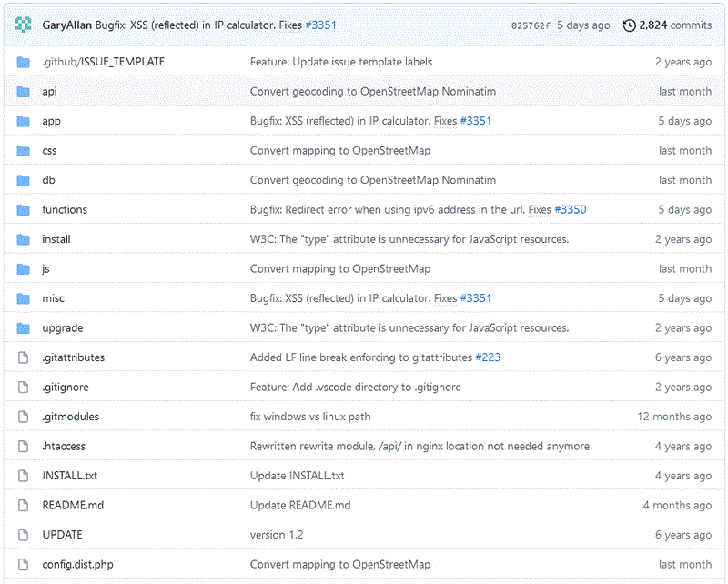Open commit hash 025762f
728x584 pixels.
pos(531,25)
